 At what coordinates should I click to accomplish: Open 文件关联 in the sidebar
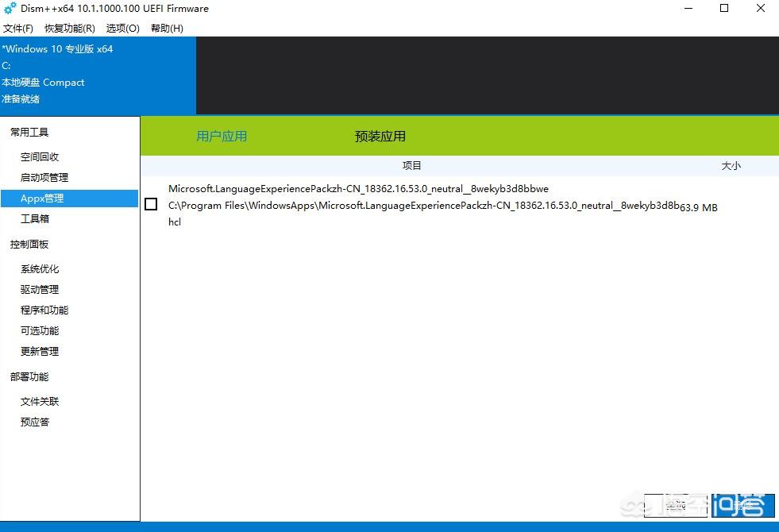click(x=40, y=401)
